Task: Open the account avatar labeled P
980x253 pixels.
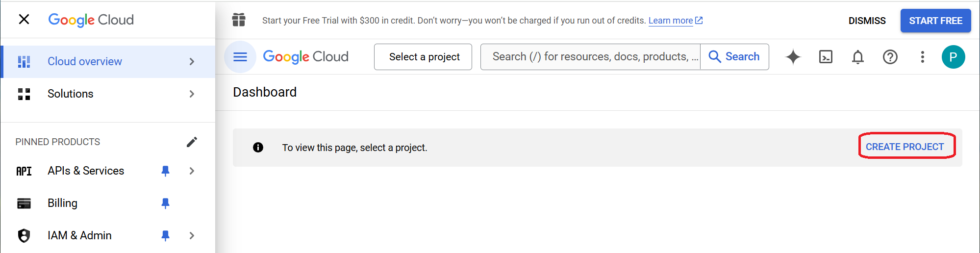Action: (x=953, y=57)
